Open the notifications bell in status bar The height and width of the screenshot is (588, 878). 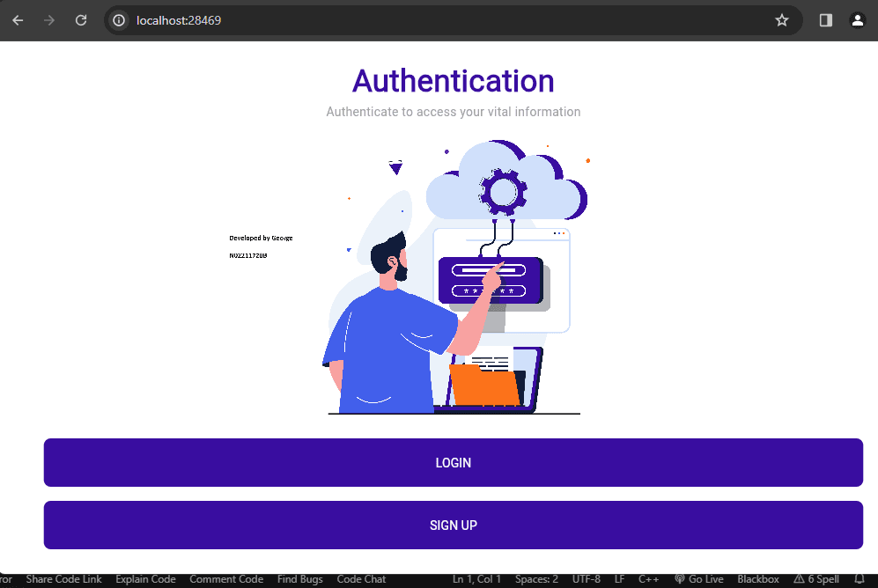pos(860,579)
